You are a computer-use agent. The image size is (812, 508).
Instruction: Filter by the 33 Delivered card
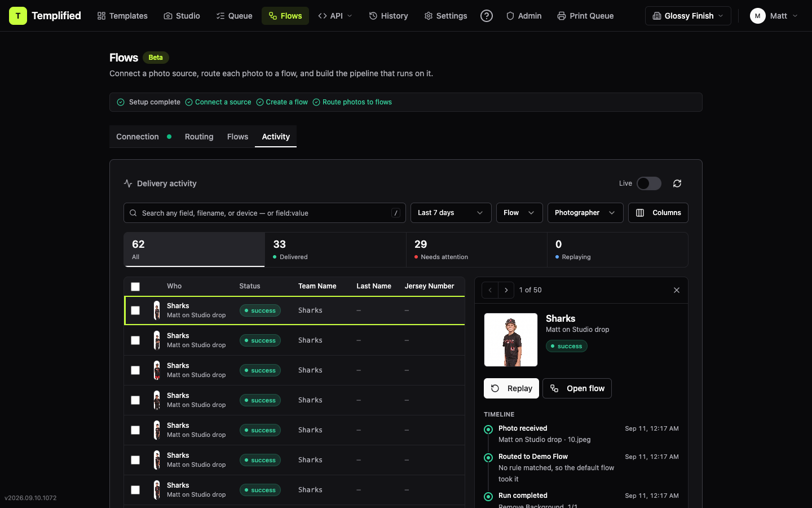click(336, 249)
